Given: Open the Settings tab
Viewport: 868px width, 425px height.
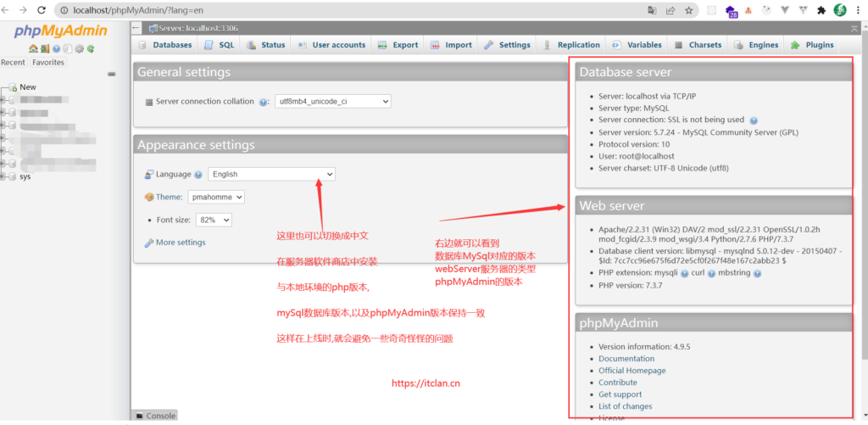Looking at the screenshot, I should pyautogui.click(x=507, y=45).
